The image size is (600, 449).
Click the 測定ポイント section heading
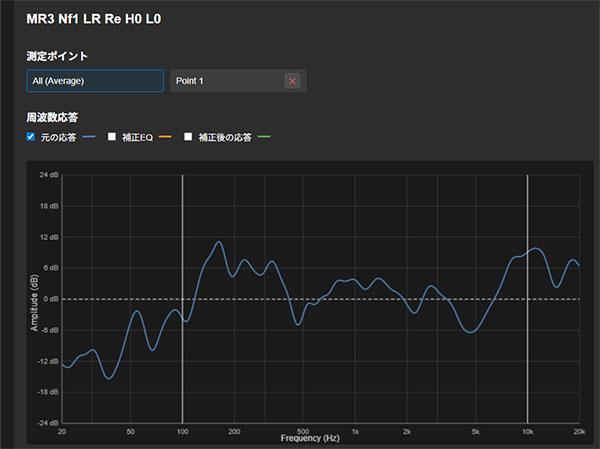[x=58, y=56]
